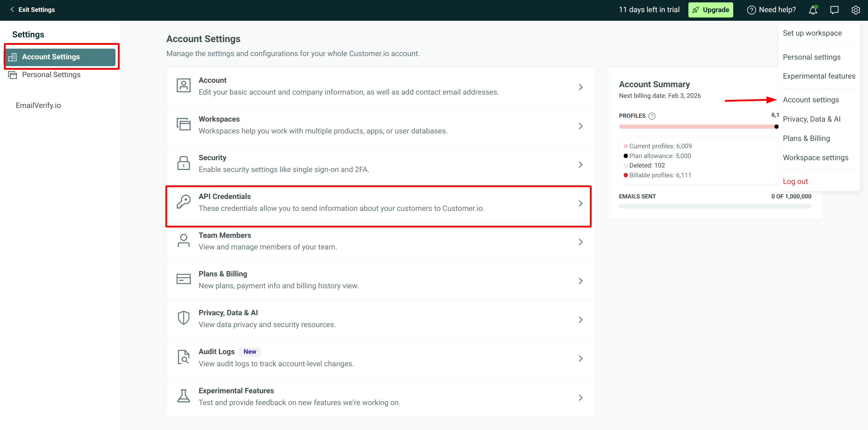Expand the Team Members row chevron
Screen dimensions: 868x430
[581, 242]
